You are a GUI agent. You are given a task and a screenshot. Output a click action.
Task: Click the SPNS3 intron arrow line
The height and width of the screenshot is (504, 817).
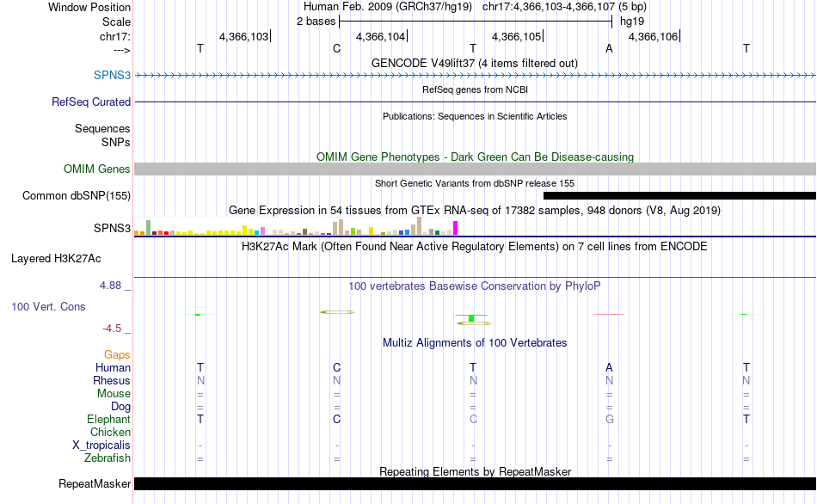coord(476,76)
